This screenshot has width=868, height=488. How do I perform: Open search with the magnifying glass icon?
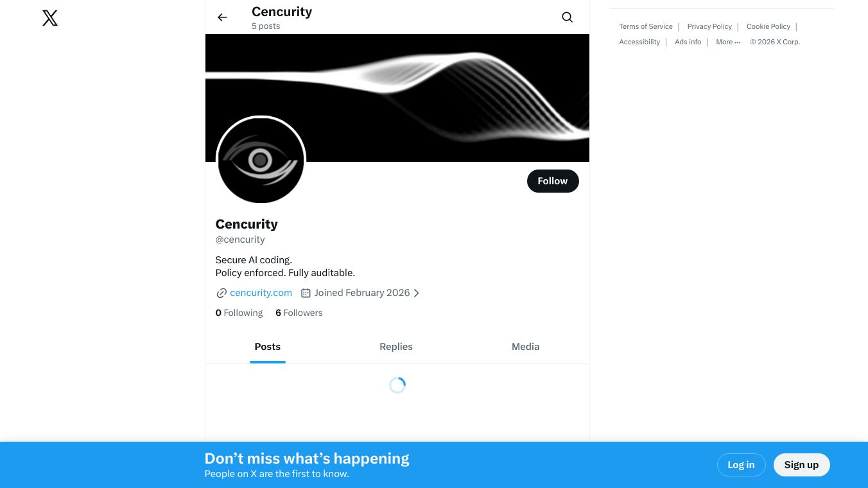567,17
